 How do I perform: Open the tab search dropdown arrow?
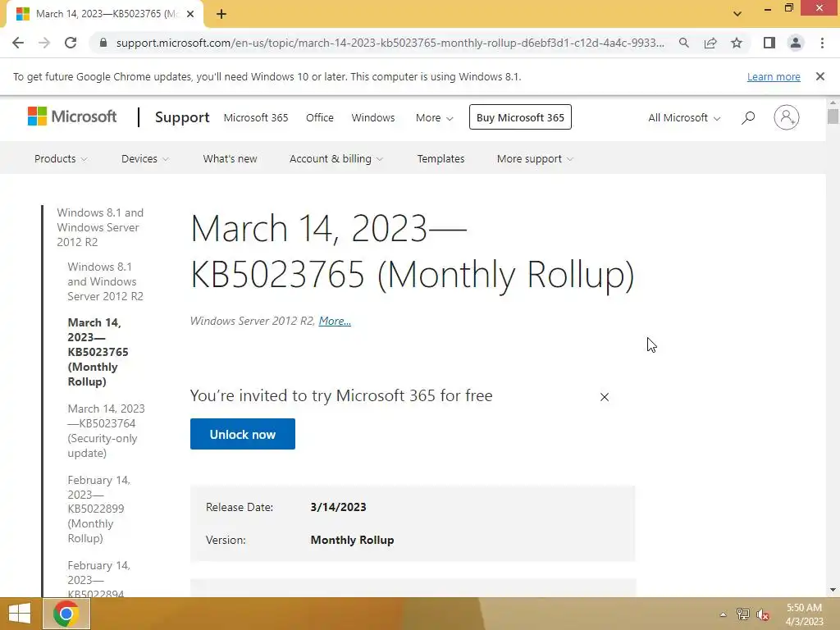pos(737,14)
